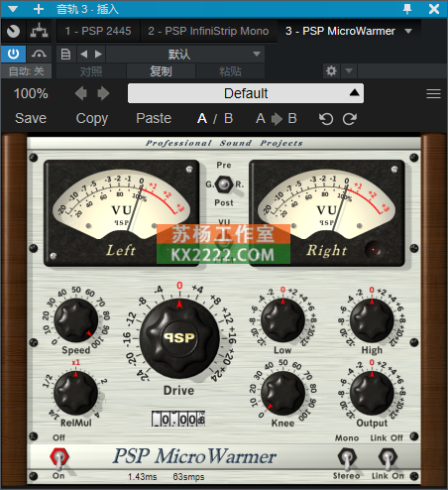Viewport: 448px width, 490px height.
Task: Expand the insert tabs list arrow
Action: click(408, 31)
